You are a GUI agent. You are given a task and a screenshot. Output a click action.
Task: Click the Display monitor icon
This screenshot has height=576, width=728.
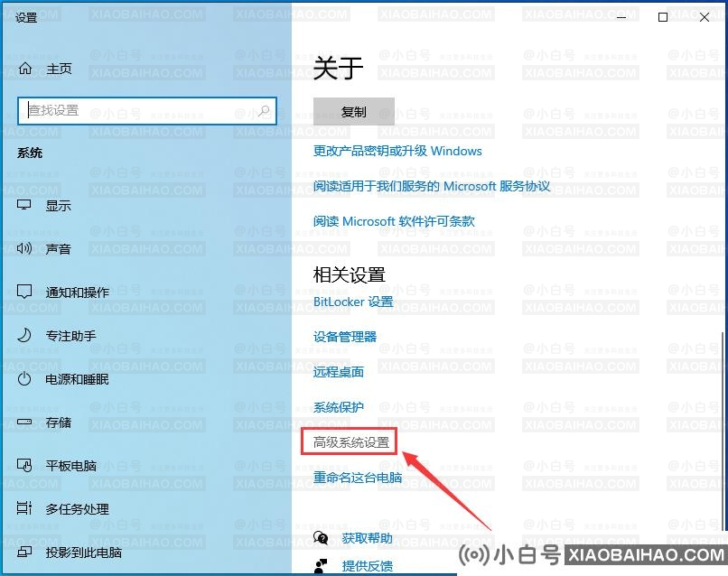tap(24, 205)
